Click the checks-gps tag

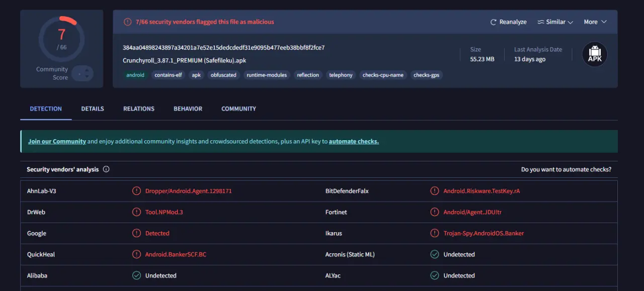point(426,75)
